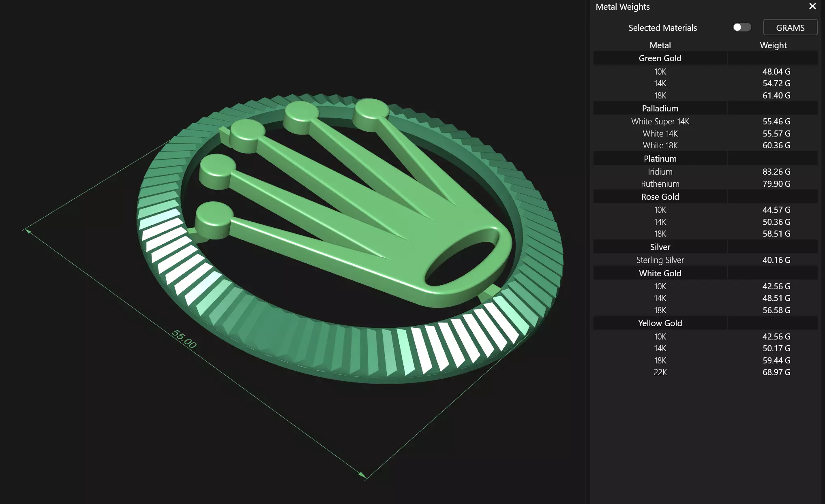Click the 55.00 dimension label
Screen dimensions: 825x504
pos(184,339)
